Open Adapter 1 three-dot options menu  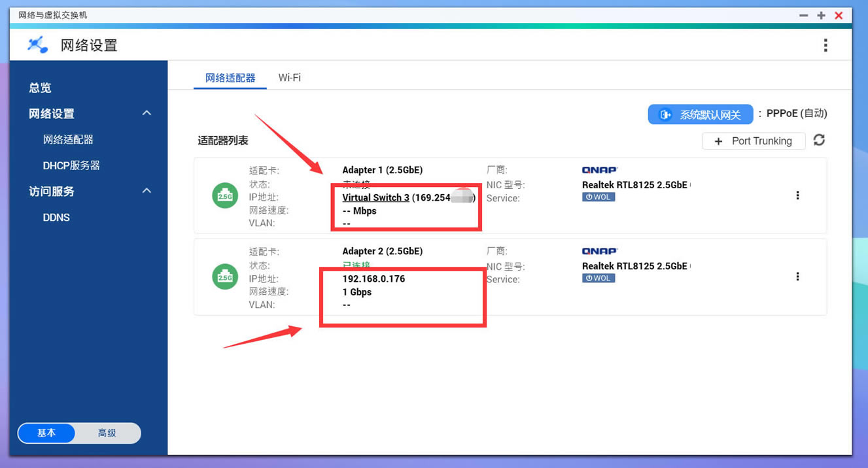(797, 195)
